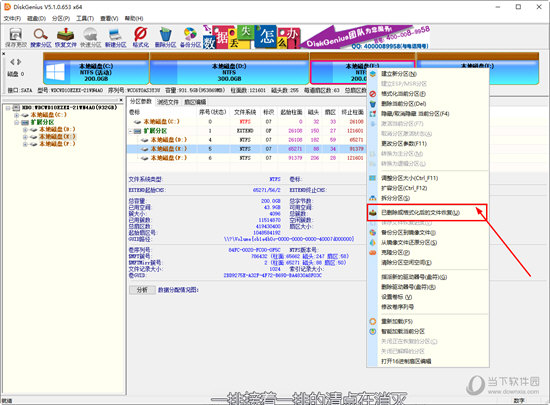Click 删除分区 (Delete partition) trash icon

165,38
